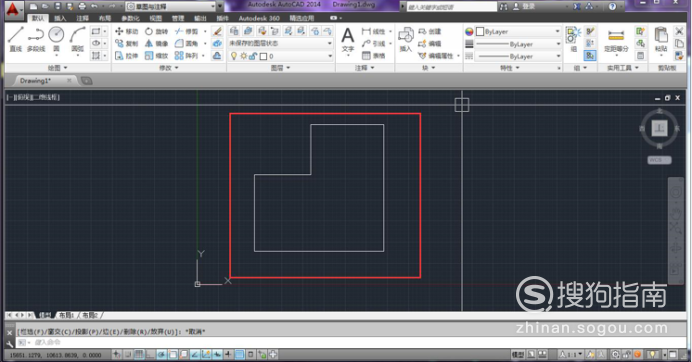Click the Paste (粘贴) icon
Screen dimensions: 692x362
click(661, 40)
